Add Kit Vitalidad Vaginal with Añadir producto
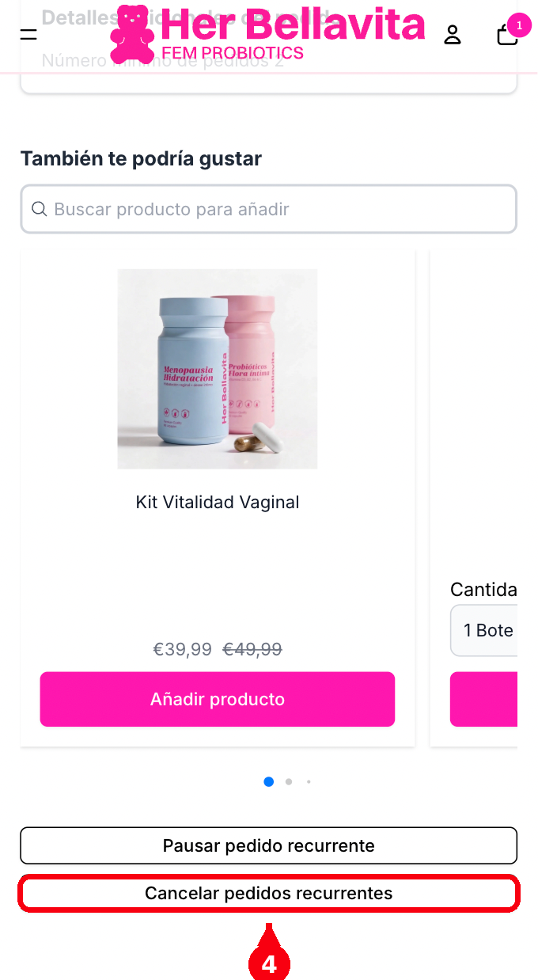The image size is (538, 980). pos(218,699)
